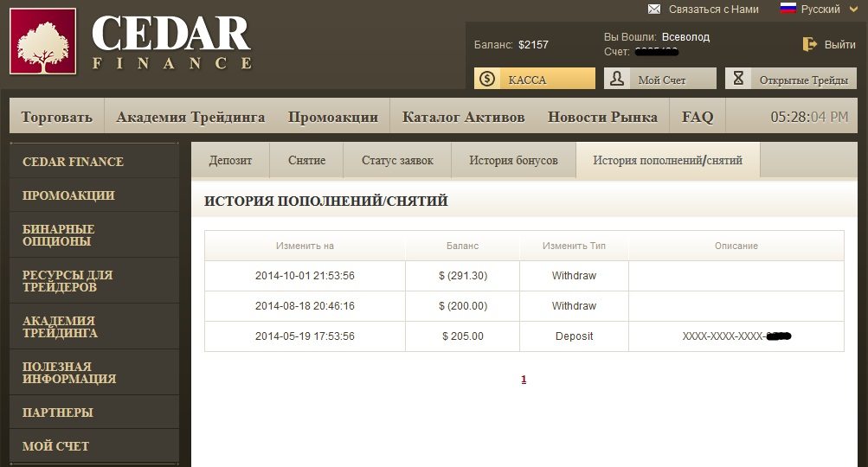Switch to the Депозит tab
Screen dimensions: 868x467
click(230, 161)
